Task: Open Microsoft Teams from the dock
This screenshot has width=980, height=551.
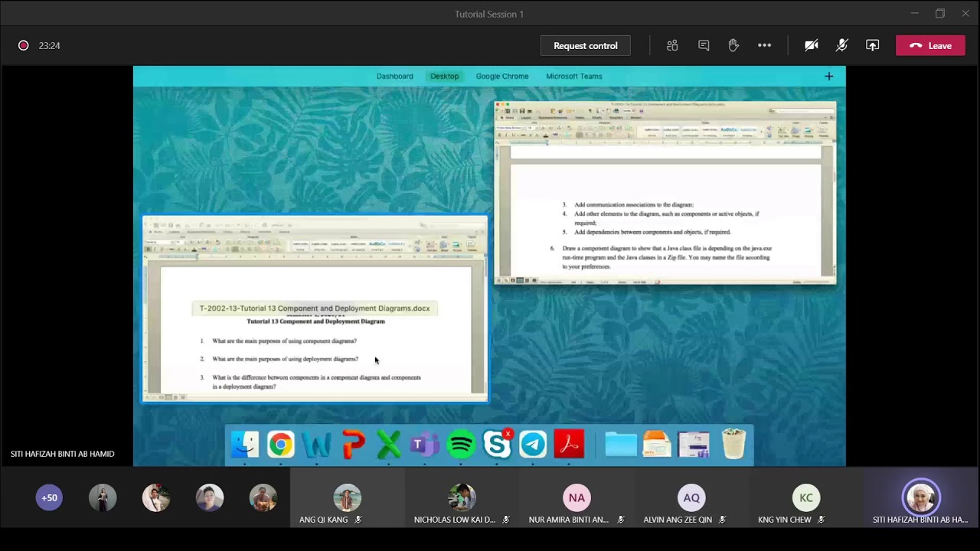Action: coord(425,445)
